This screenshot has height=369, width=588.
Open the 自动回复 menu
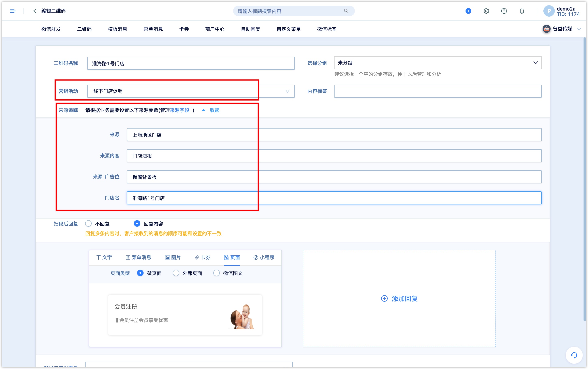point(251,29)
